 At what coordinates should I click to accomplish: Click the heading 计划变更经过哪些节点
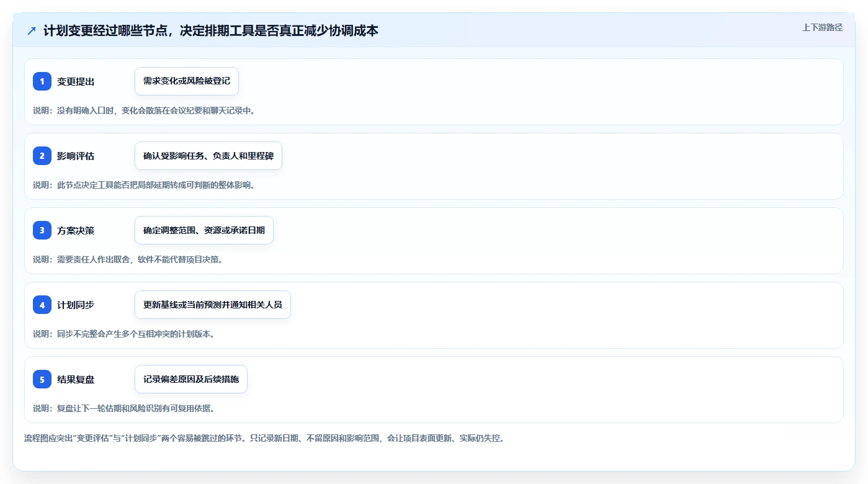211,30
